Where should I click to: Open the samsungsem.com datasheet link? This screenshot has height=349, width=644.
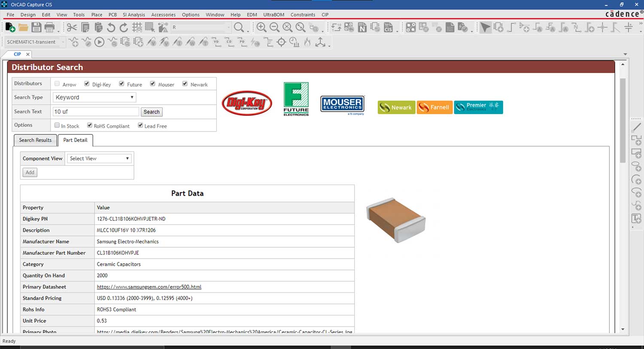(x=149, y=287)
